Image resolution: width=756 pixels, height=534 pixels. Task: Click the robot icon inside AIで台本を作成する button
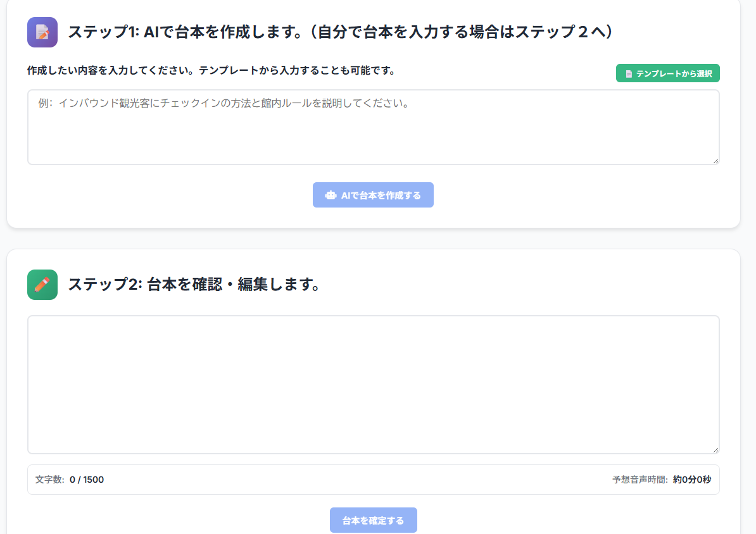click(331, 195)
